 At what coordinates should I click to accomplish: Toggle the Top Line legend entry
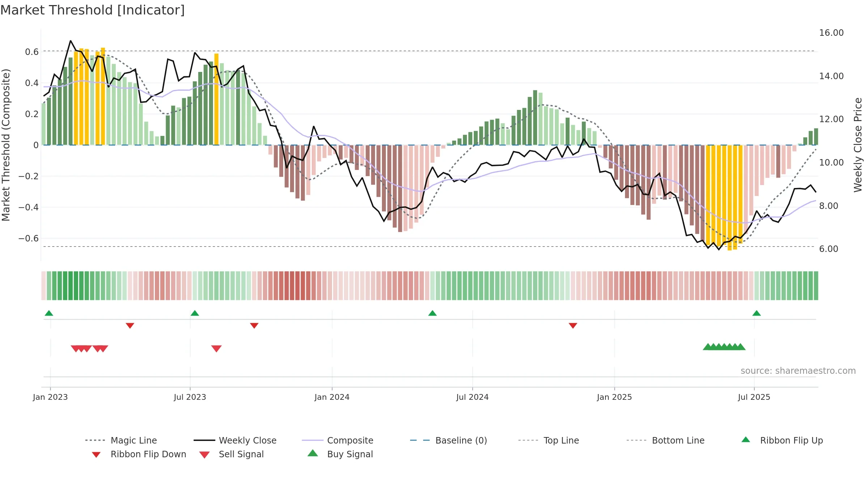pyautogui.click(x=549, y=440)
